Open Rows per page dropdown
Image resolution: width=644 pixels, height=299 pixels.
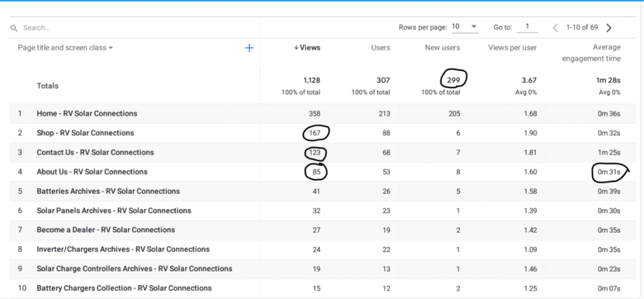465,27
